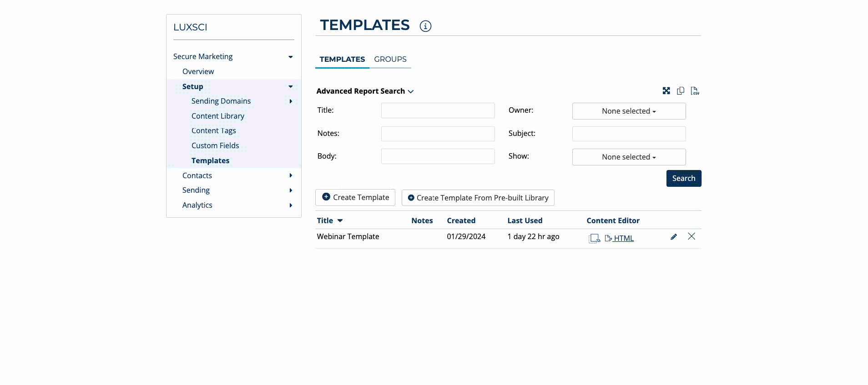Open drag-and-drop editor for Webinar Template
The width and height of the screenshot is (868, 385).
tap(594, 238)
